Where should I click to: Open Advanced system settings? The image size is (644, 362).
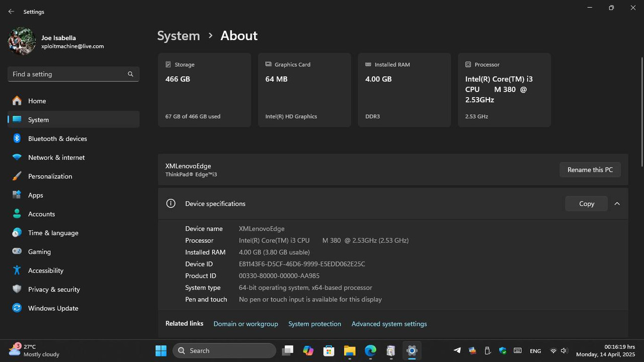(389, 324)
